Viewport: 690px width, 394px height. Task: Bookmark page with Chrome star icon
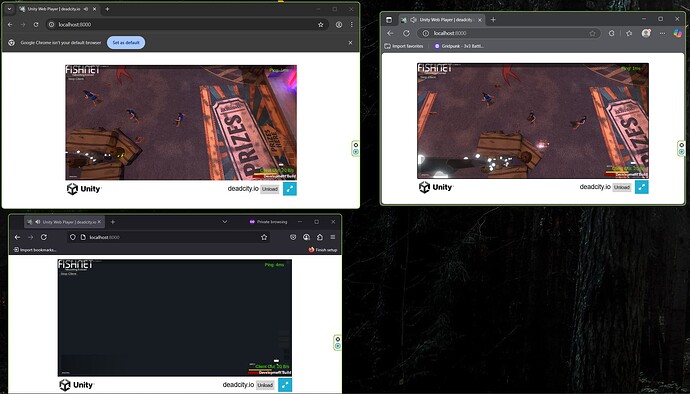tap(321, 25)
